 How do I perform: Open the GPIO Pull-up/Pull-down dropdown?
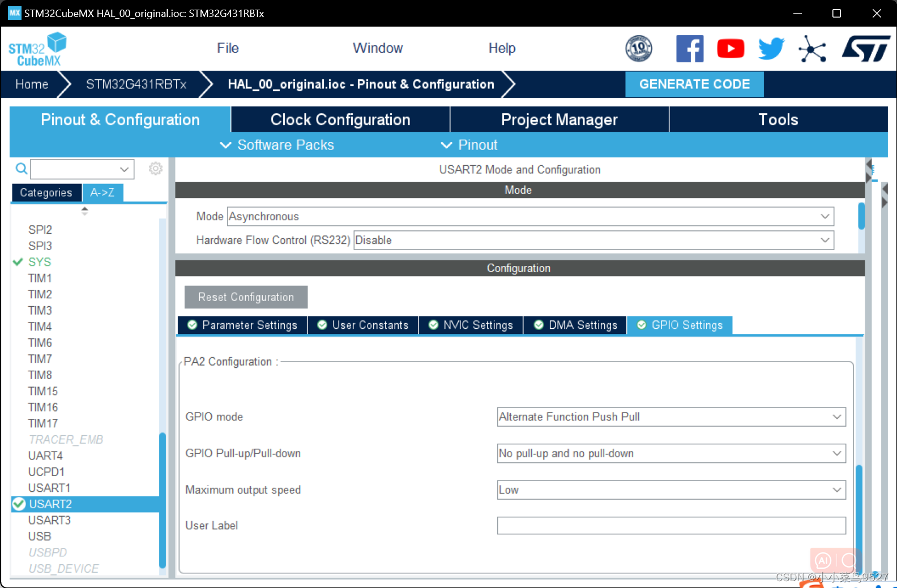pos(672,453)
